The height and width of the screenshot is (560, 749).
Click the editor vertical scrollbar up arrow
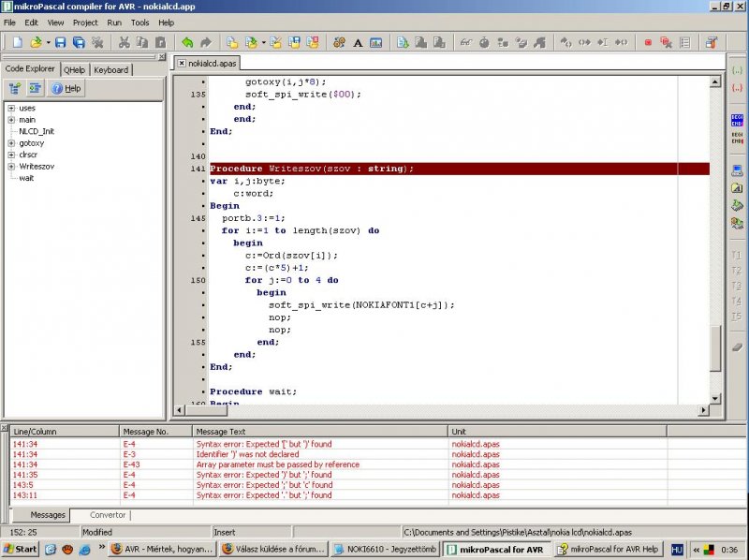point(715,82)
